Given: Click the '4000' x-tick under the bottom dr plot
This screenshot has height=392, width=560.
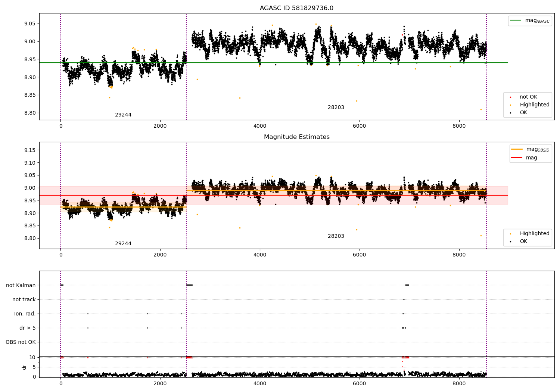Looking at the screenshot, I should [x=260, y=384].
